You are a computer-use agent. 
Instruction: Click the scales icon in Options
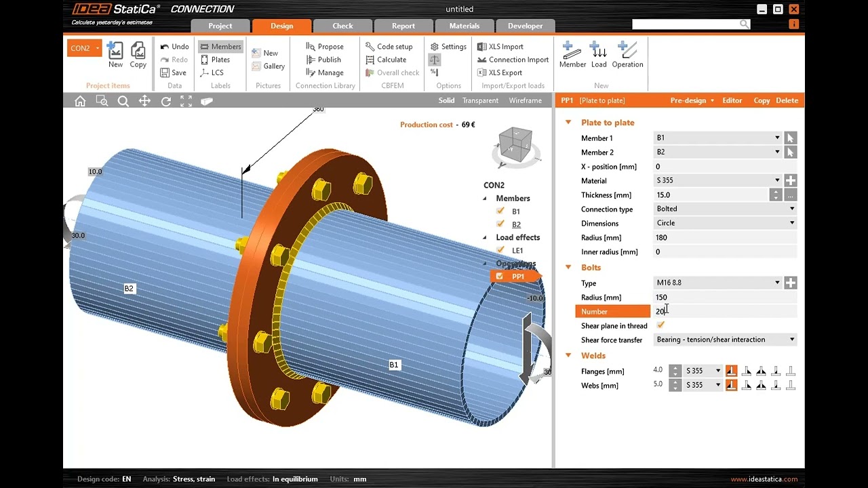[x=435, y=60]
